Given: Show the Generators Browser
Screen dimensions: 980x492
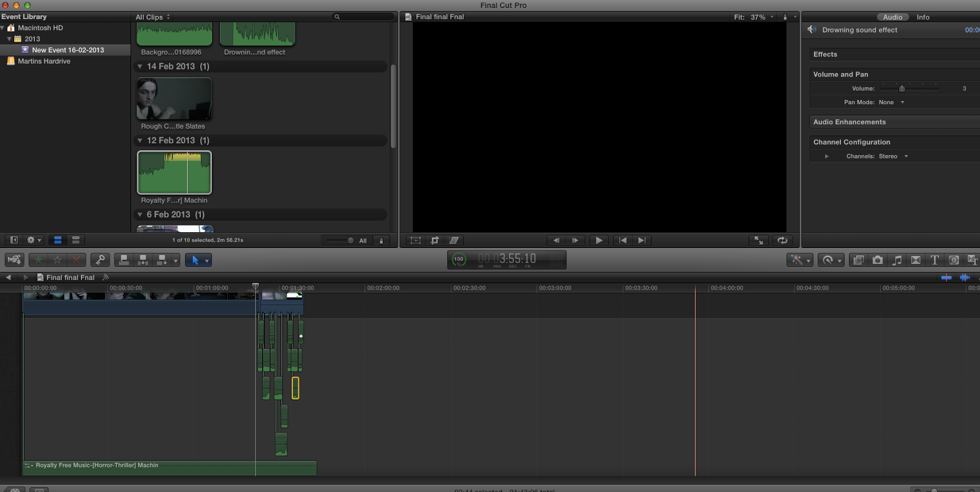Looking at the screenshot, I should coord(954,260).
